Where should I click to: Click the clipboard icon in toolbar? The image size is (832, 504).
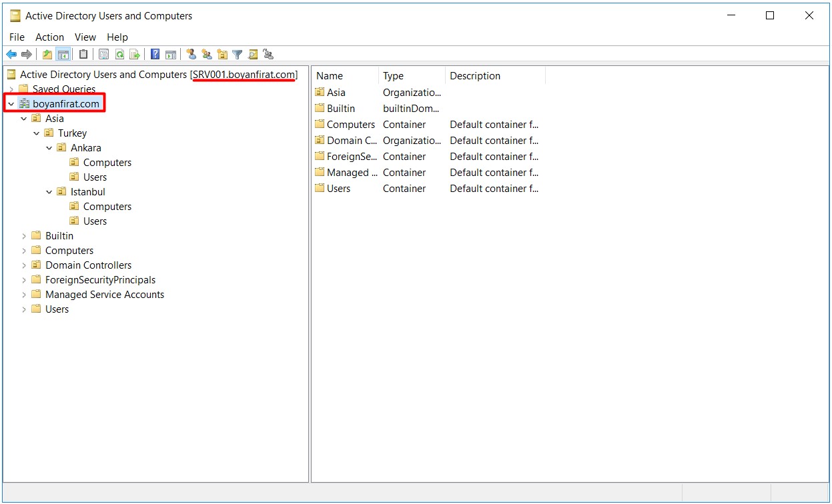[x=83, y=55]
